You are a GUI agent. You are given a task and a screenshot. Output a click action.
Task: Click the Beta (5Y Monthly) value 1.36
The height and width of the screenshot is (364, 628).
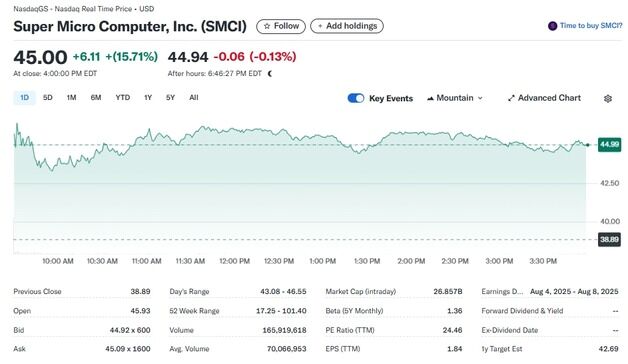click(x=455, y=311)
